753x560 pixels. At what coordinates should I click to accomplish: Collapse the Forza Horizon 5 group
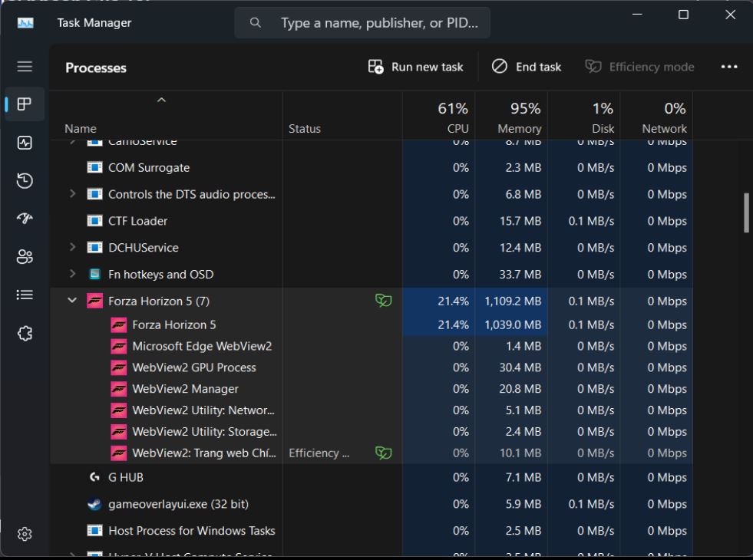click(x=72, y=301)
